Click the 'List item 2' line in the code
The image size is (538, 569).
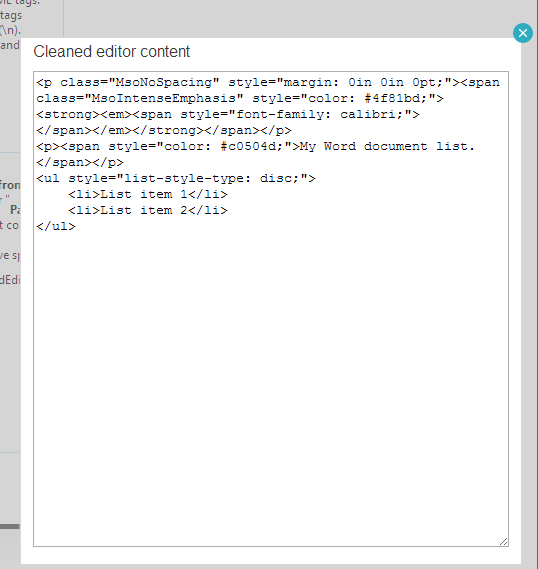click(148, 210)
